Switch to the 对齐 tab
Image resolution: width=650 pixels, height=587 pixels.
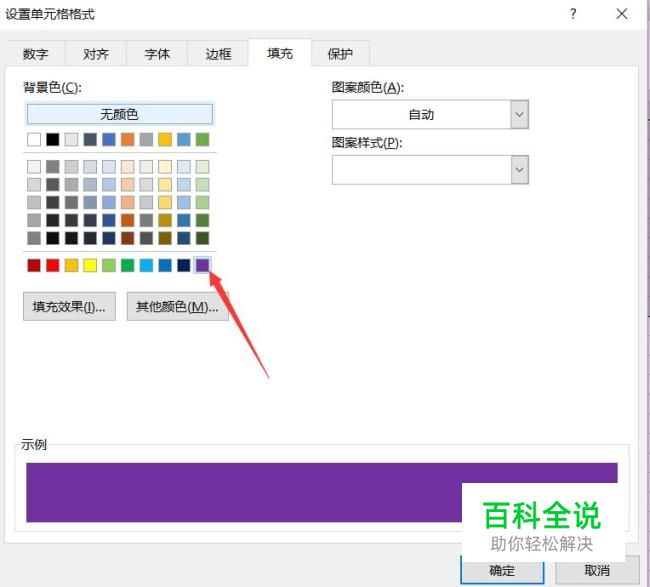tap(96, 54)
